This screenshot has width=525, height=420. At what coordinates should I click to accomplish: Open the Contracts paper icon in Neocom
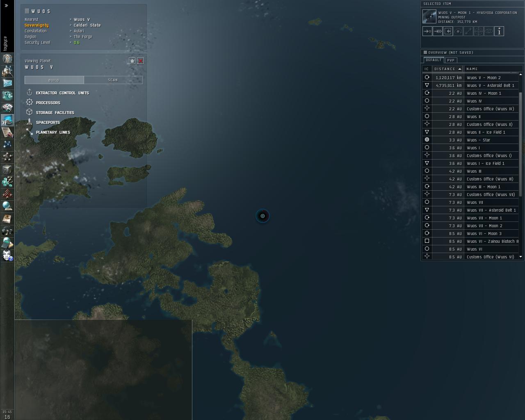click(7, 132)
